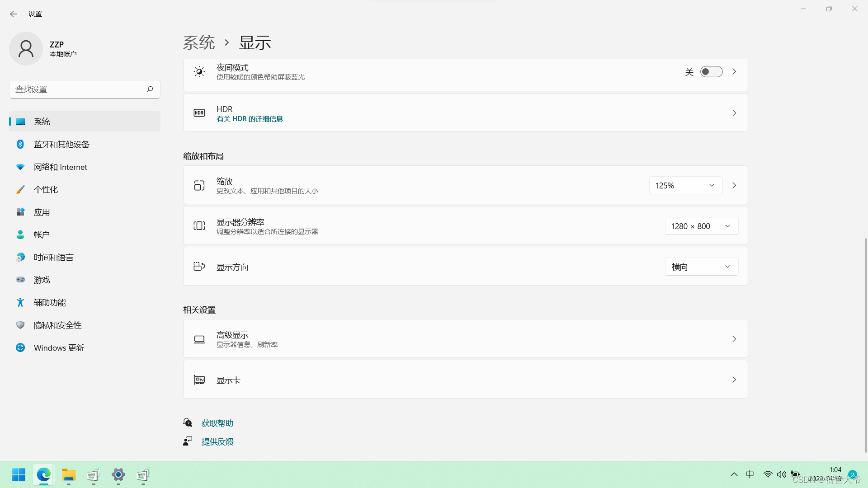Click the 显示卡 graphics card icon
868x488 pixels.
(199, 380)
